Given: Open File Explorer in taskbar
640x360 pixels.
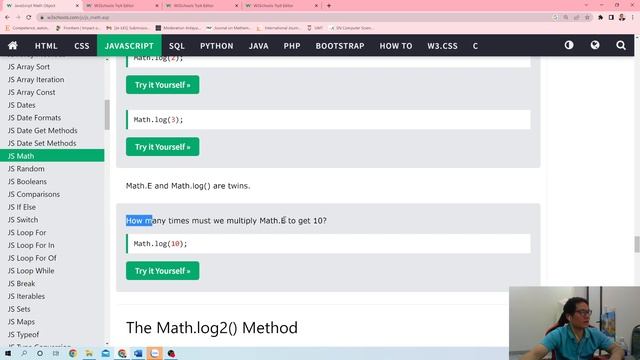Looking at the screenshot, I should [89, 353].
